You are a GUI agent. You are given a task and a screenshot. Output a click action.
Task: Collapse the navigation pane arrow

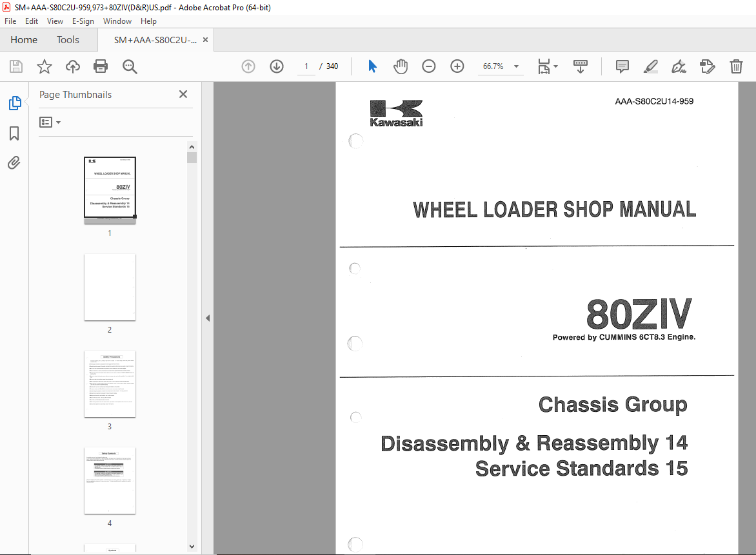tap(208, 318)
